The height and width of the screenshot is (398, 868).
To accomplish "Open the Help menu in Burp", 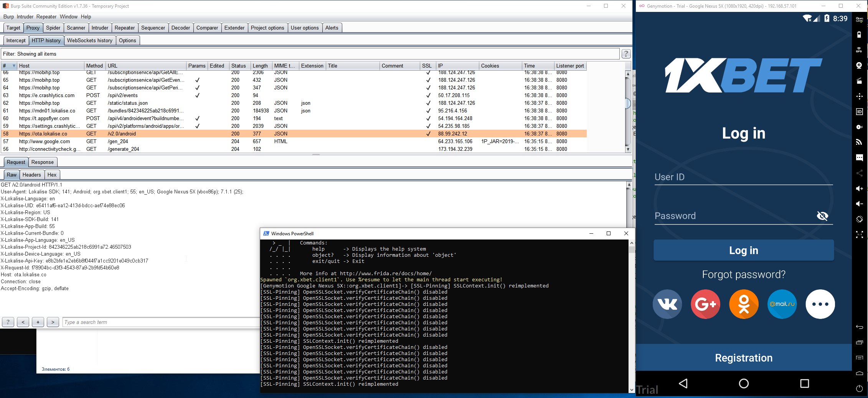I will point(86,17).
